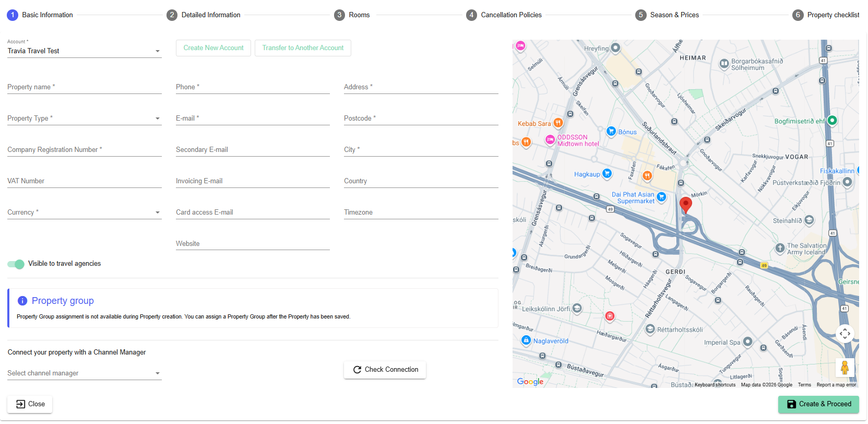This screenshot has width=868, height=424.
Task: Click Kebab Sara restaurant marker
Action: click(x=558, y=123)
